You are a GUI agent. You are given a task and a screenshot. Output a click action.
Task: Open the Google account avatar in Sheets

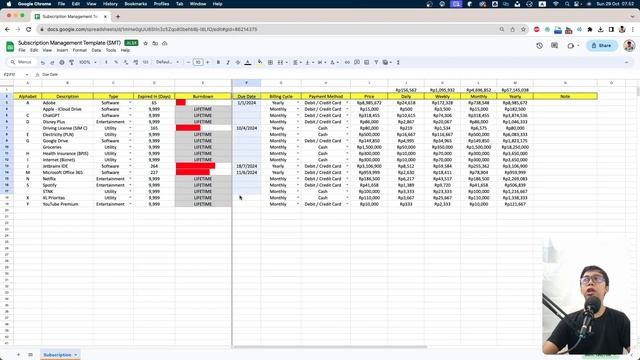coord(629,46)
